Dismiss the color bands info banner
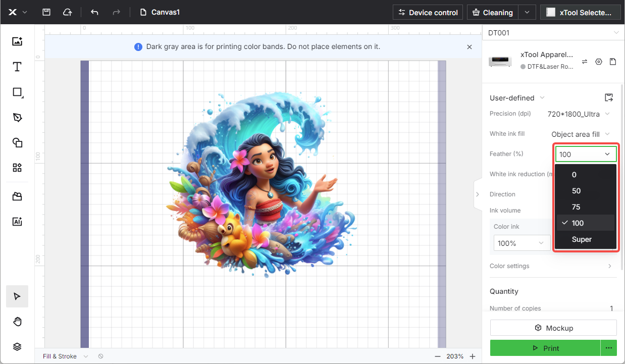 pos(469,47)
